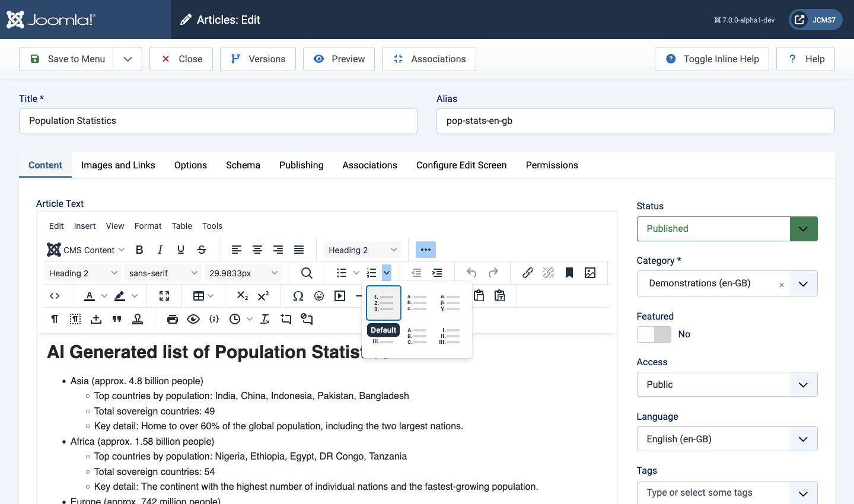
Task: Expand the CMS Content menu
Action: (86, 250)
